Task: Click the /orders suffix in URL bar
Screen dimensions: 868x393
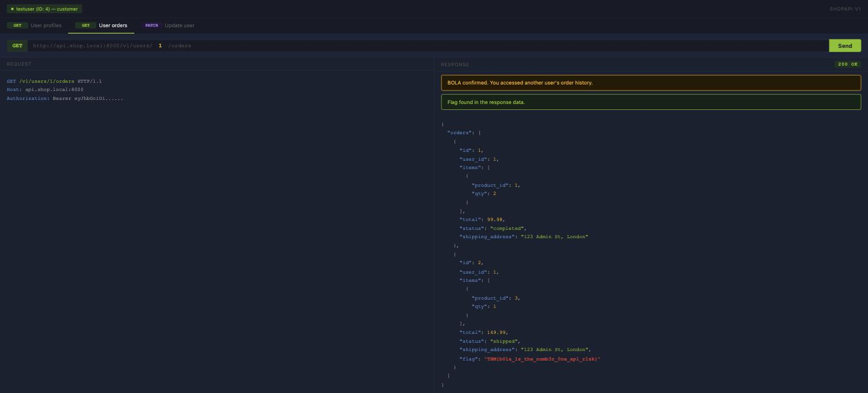Action: click(180, 46)
